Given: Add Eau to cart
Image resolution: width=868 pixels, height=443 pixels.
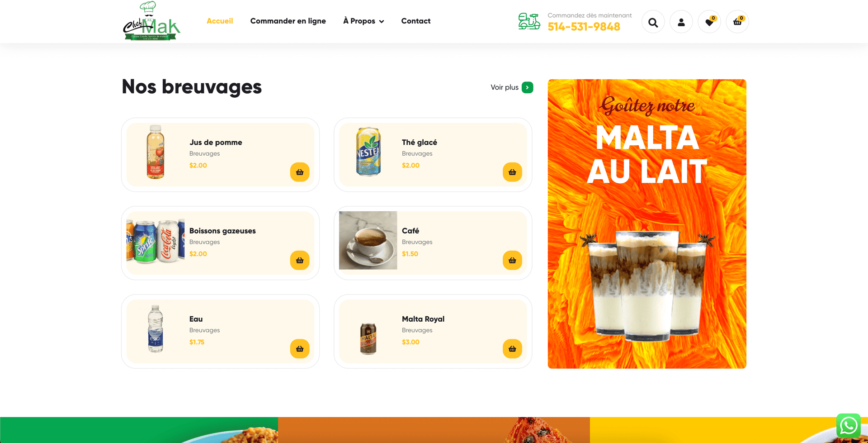Looking at the screenshot, I should tap(300, 349).
